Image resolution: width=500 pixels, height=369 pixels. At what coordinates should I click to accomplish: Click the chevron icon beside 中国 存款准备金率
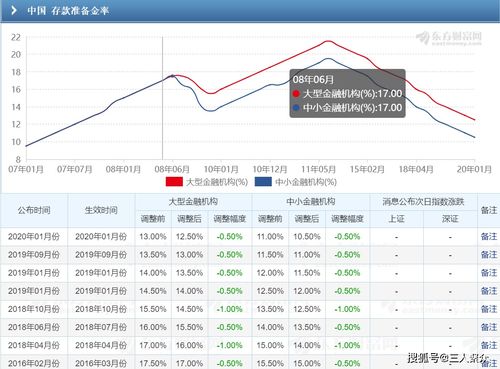click(x=14, y=10)
